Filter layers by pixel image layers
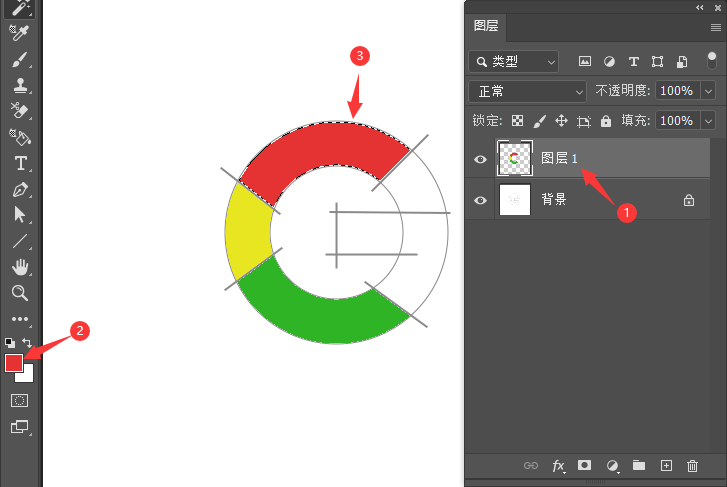This screenshot has width=727, height=487. (585, 61)
